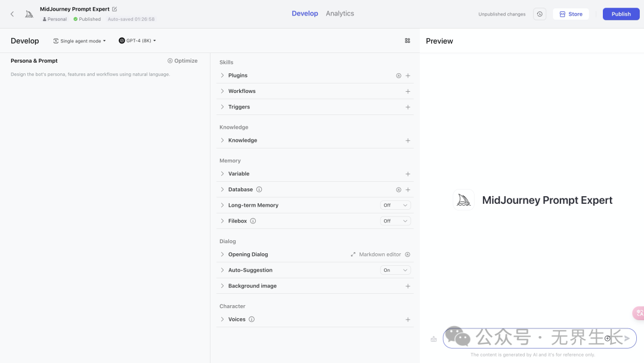Viewport: 644px width, 363px height.
Task: Add a trigger with plus icon
Action: pos(408,107)
